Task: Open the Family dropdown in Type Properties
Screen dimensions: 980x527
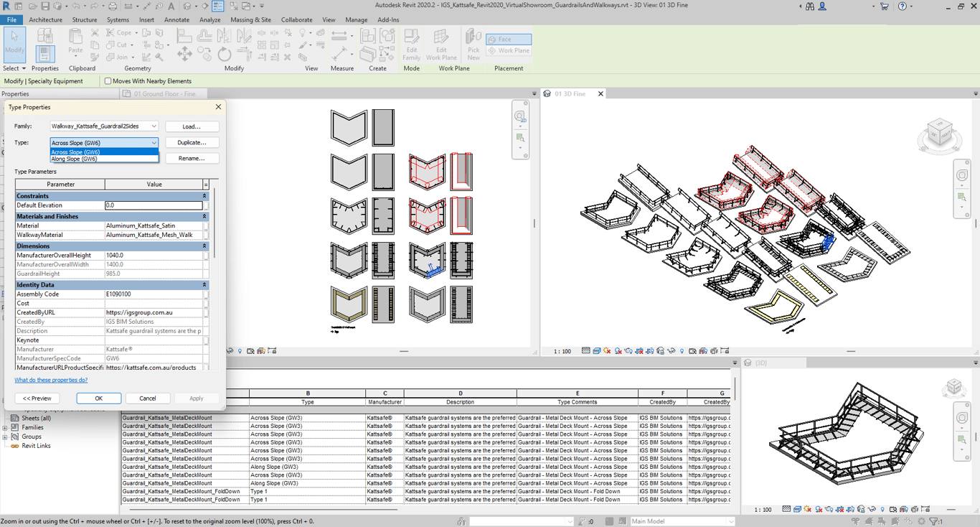Action: (x=153, y=126)
